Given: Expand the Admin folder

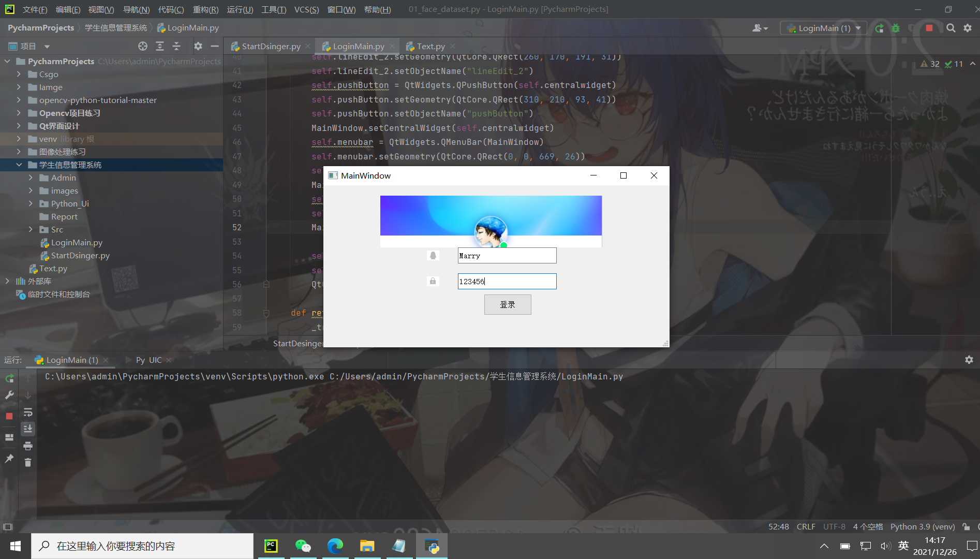Looking at the screenshot, I should (31, 178).
